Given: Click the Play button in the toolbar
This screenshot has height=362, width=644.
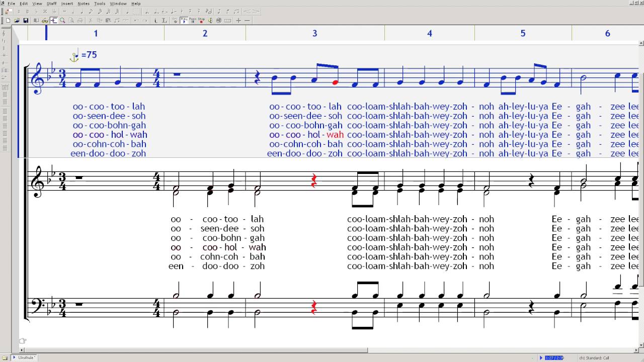Looking at the screenshot, I should pyautogui.click(x=184, y=21).
